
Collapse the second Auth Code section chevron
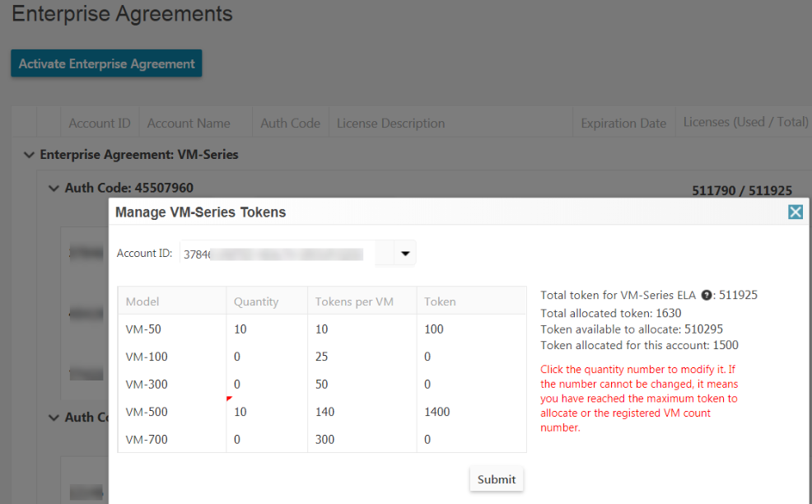[x=54, y=418]
